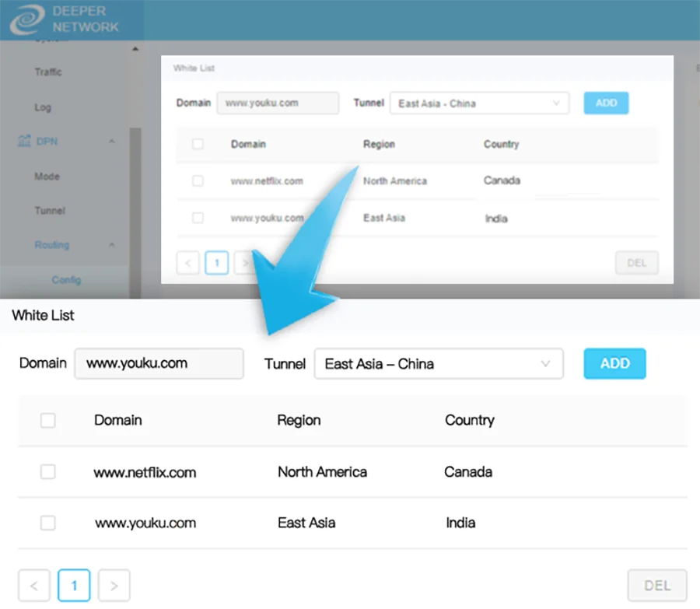
Task: Click North America cell in upper table
Action: pos(394,180)
